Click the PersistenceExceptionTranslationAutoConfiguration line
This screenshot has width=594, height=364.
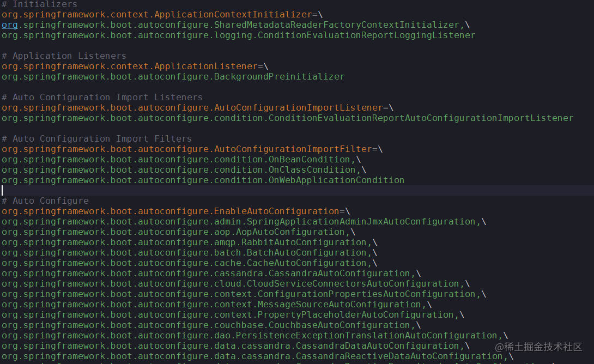254,336
